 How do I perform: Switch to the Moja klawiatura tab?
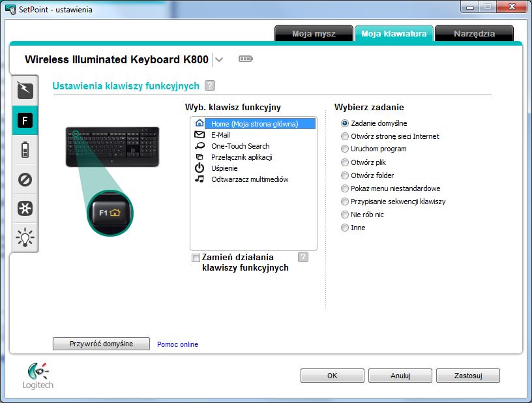point(394,34)
